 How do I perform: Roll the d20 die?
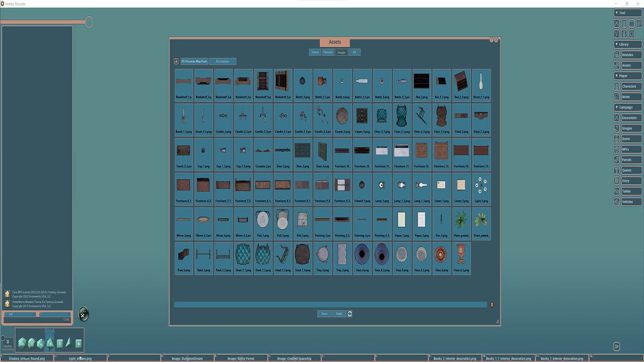coord(23,343)
